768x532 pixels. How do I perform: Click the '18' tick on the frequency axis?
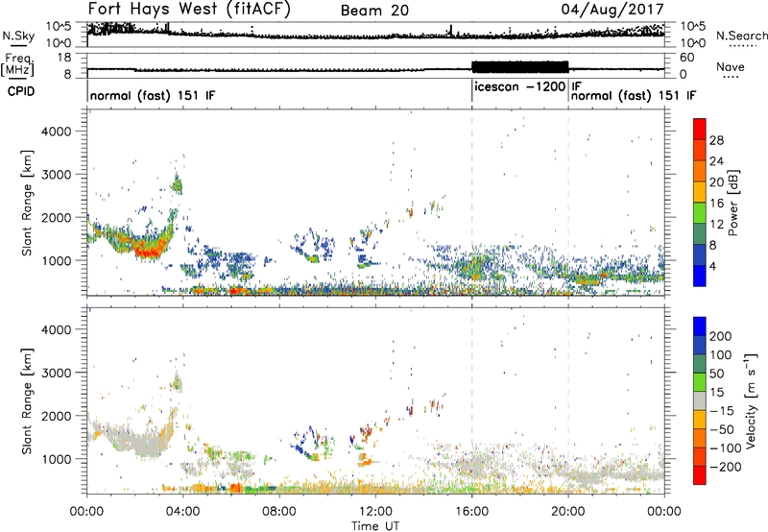(63, 58)
